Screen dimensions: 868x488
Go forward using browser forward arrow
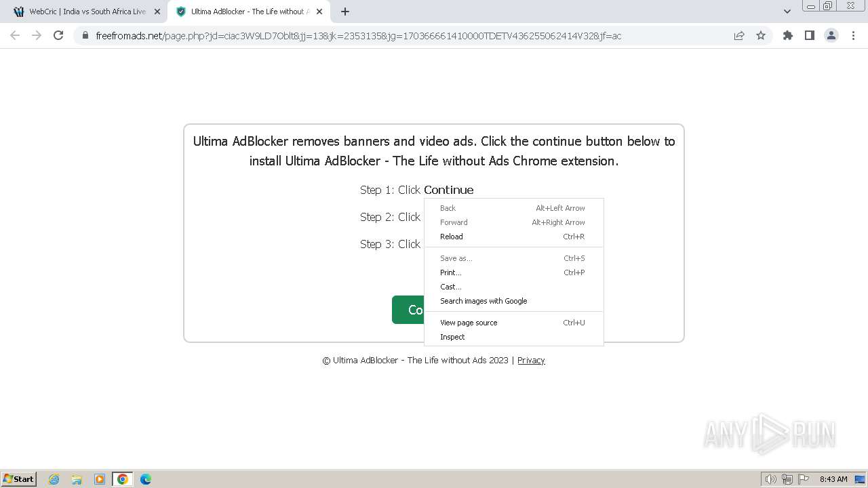[37, 35]
